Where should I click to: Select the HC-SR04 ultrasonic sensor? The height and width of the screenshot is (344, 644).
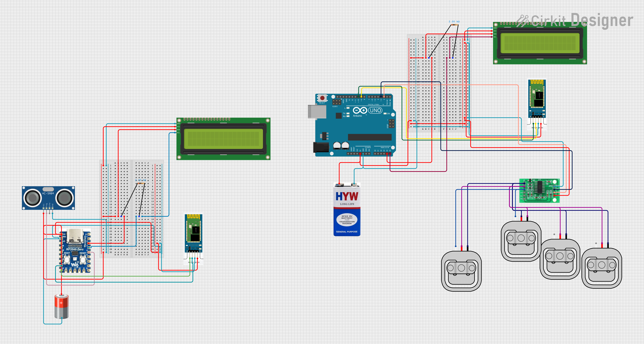tap(49, 198)
